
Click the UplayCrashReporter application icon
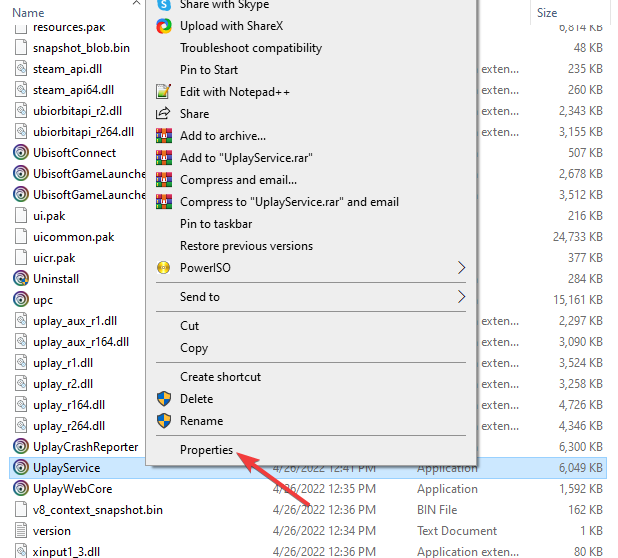[21, 446]
